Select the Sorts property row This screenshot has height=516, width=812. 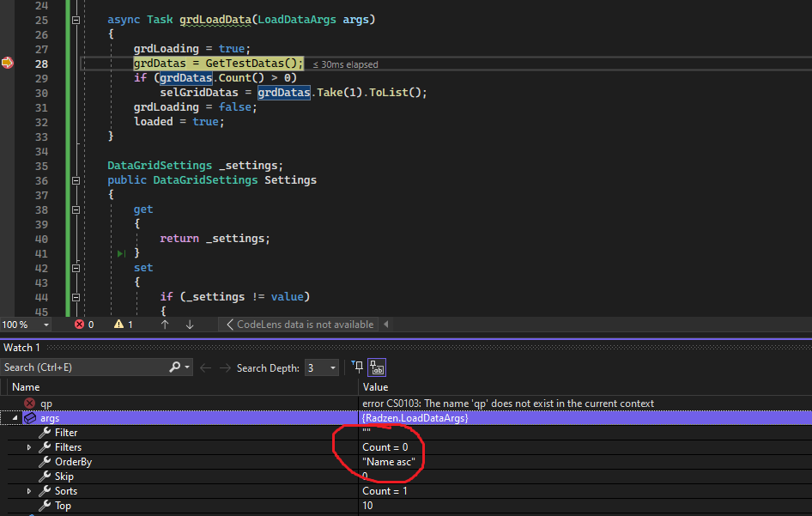pyautogui.click(x=406, y=490)
